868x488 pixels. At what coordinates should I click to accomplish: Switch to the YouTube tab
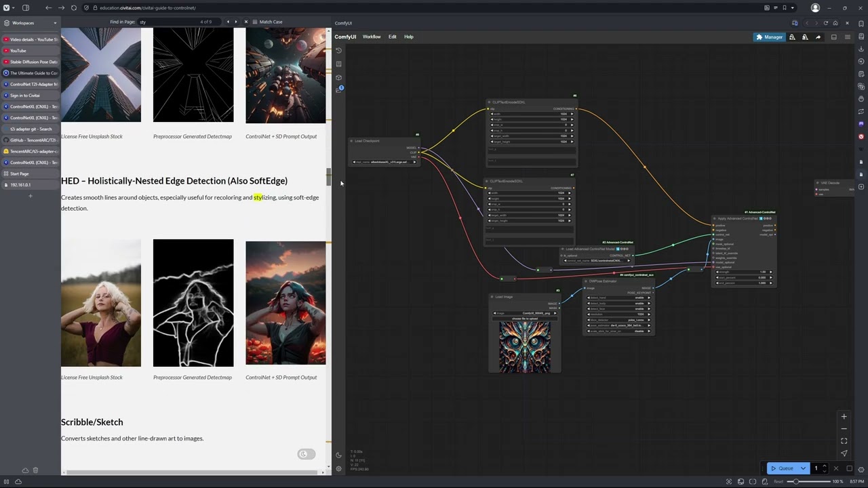pyautogui.click(x=30, y=51)
